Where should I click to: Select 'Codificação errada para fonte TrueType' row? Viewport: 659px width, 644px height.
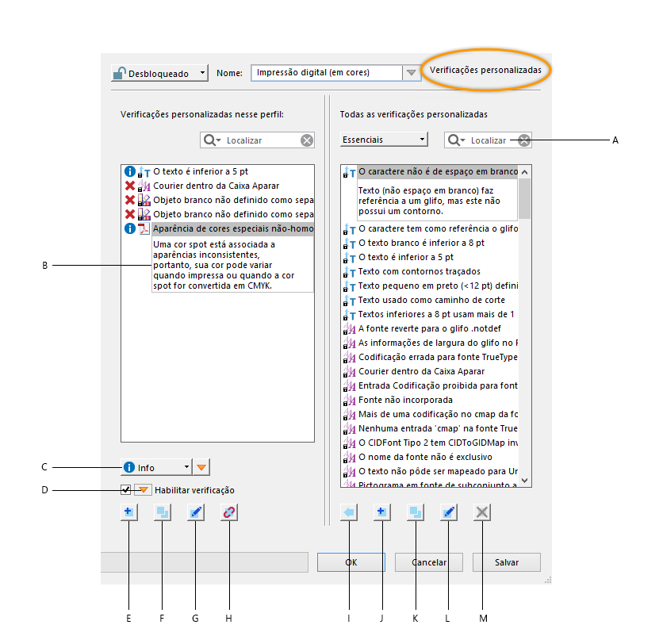pos(430,358)
